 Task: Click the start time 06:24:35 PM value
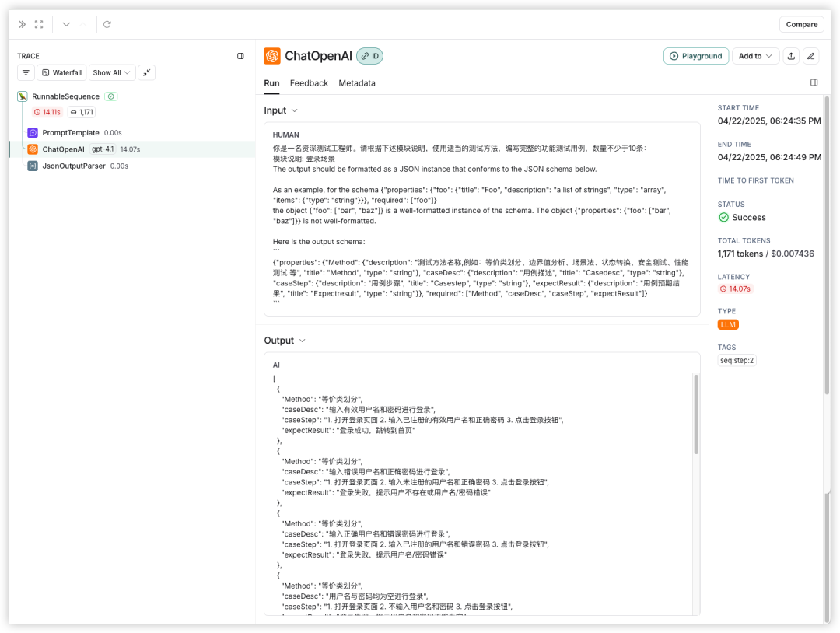point(768,121)
